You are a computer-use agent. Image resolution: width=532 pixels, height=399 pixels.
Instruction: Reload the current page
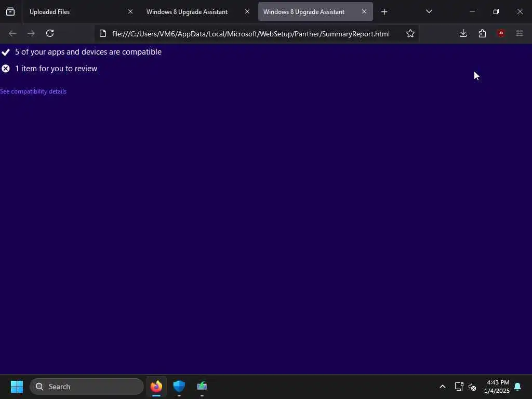click(x=50, y=34)
